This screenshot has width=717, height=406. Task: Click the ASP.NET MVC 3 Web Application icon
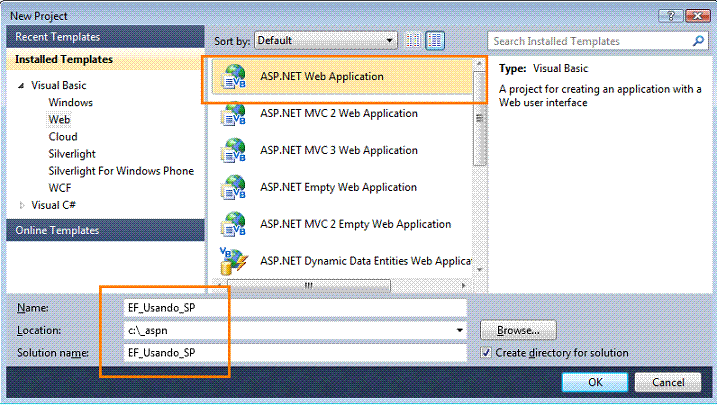(x=234, y=150)
